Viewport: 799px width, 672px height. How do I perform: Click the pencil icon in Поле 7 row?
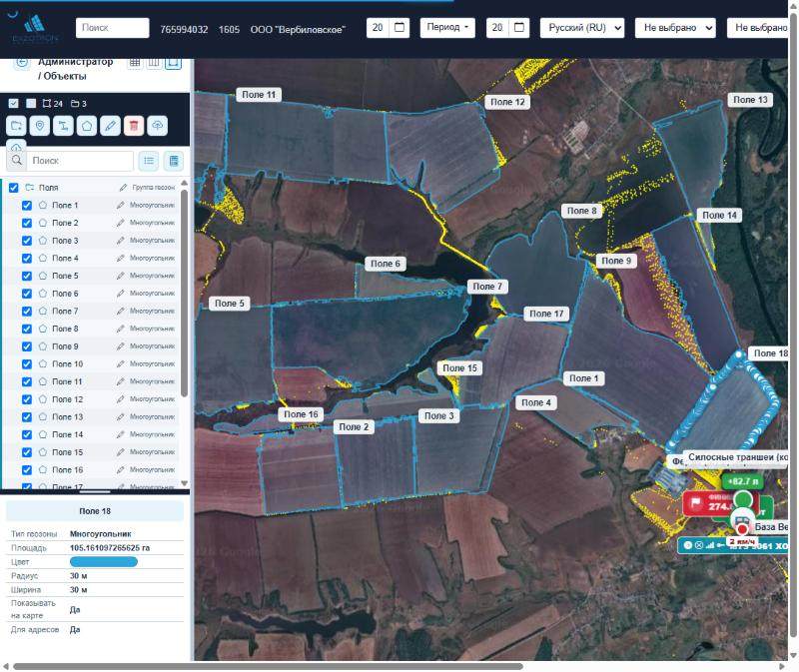coord(120,312)
